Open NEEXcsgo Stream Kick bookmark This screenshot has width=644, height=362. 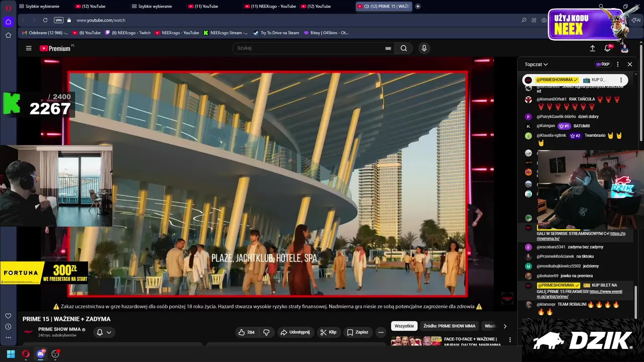coord(225,33)
